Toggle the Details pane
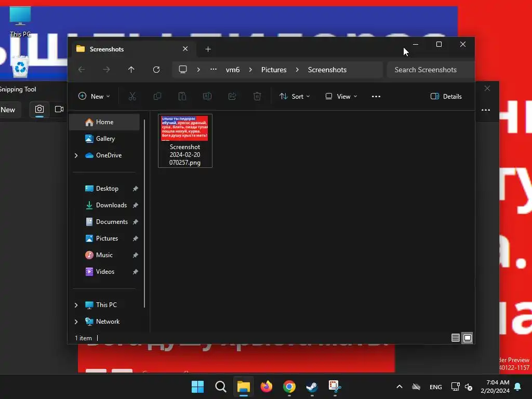 click(446, 96)
